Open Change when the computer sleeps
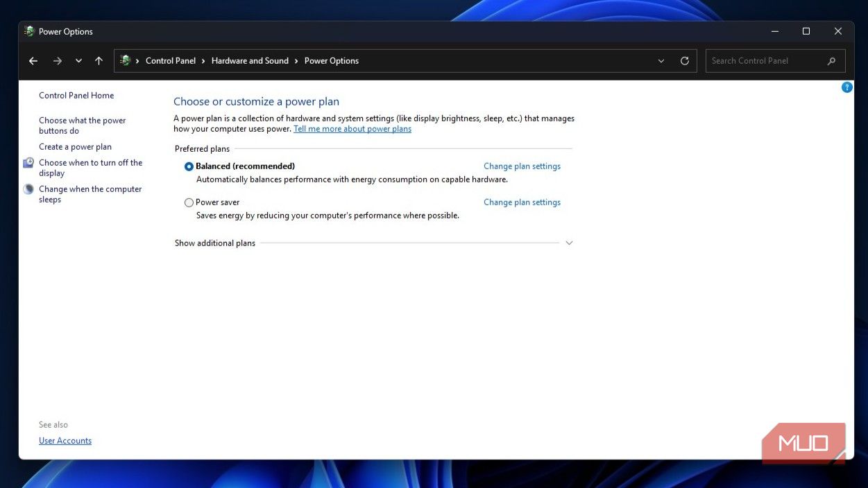 (90, 194)
